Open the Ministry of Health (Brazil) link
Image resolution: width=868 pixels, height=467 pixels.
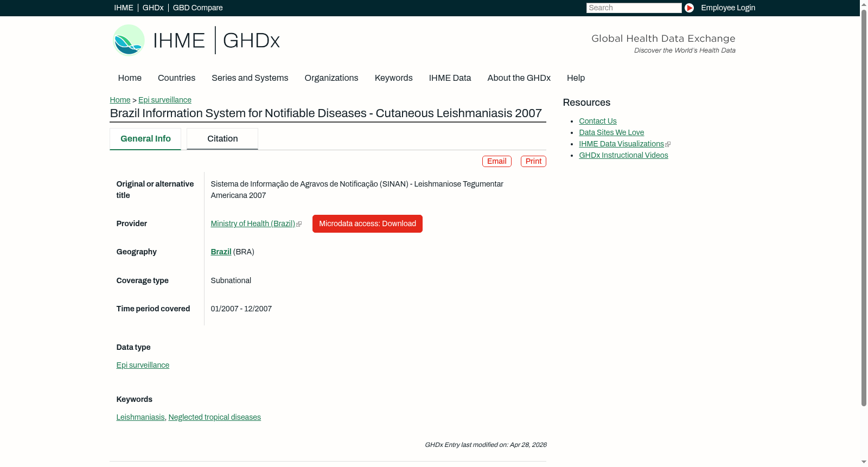253,223
